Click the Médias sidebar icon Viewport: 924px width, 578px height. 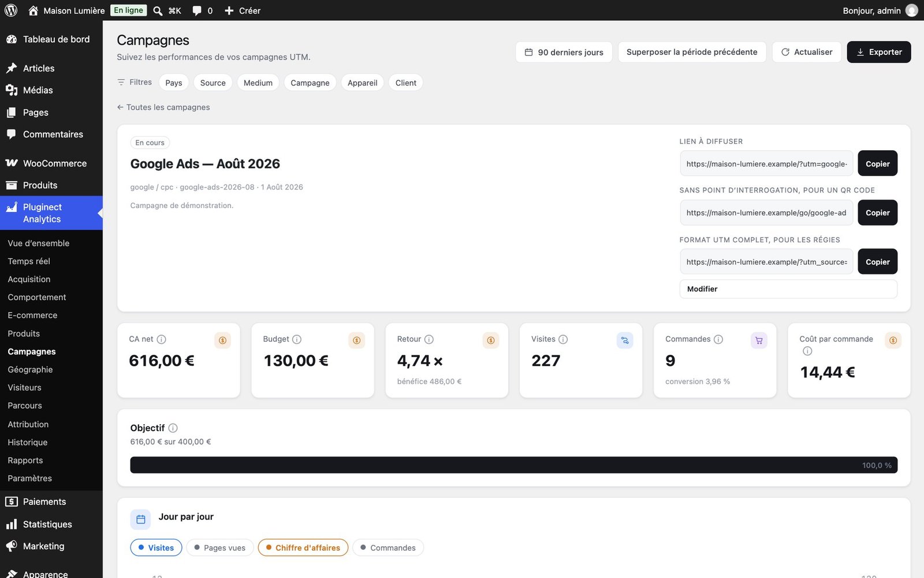[x=12, y=90]
